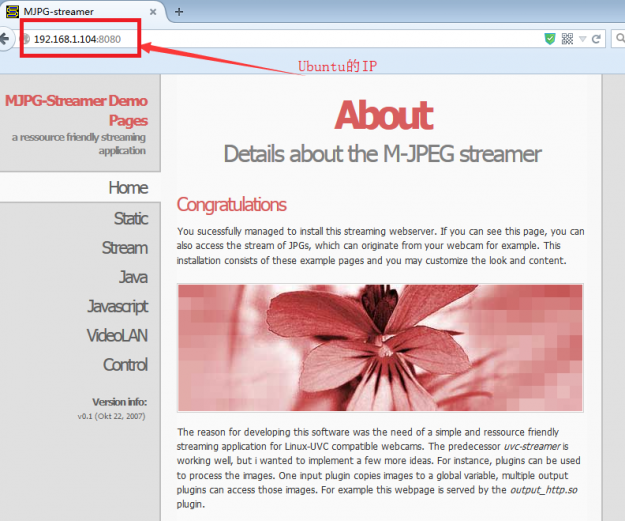The height and width of the screenshot is (521, 625).
Task: Click the 'Version info:' label
Action: (120, 402)
